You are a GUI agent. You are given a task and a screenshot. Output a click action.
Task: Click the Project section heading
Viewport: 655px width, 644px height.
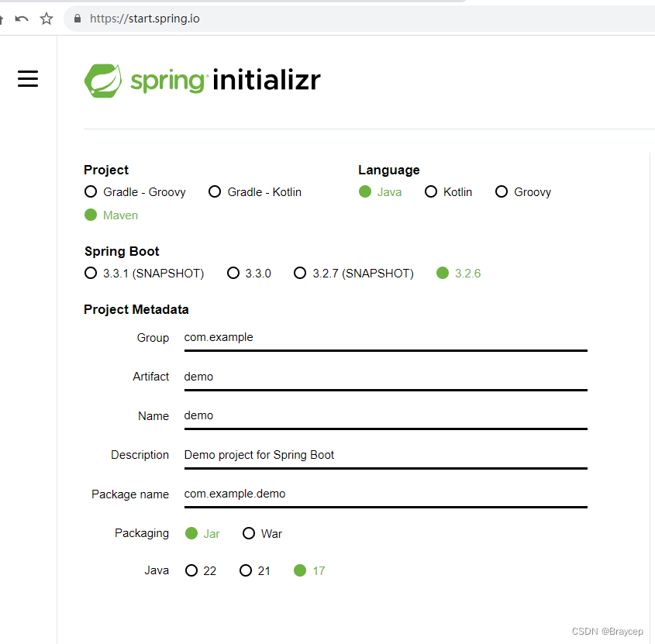pos(106,170)
